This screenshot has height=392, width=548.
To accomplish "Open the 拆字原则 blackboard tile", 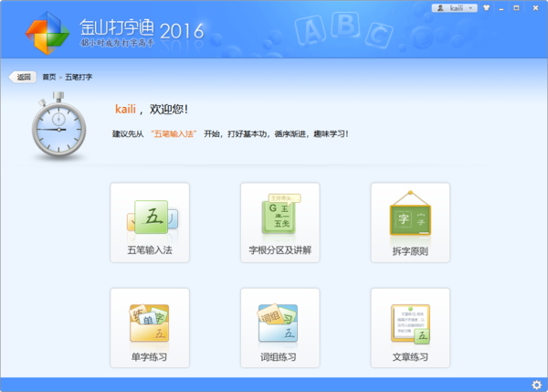I will [410, 222].
